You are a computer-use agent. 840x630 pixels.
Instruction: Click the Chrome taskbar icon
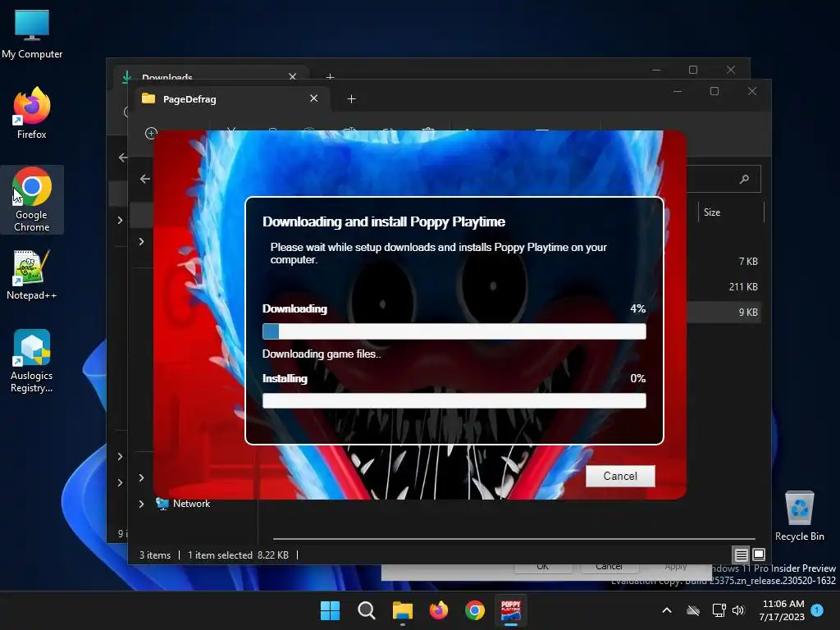475,610
